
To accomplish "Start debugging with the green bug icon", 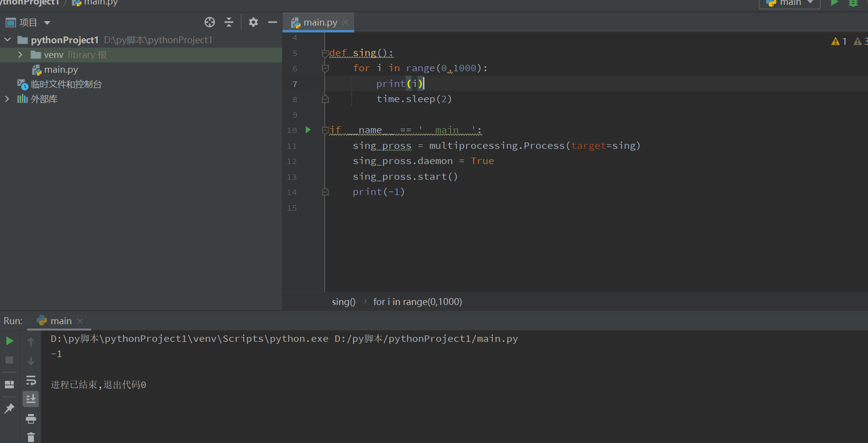I will (853, 3).
